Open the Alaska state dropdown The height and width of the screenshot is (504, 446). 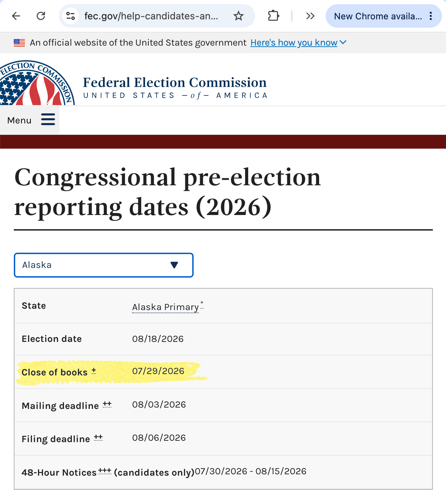[x=104, y=265]
